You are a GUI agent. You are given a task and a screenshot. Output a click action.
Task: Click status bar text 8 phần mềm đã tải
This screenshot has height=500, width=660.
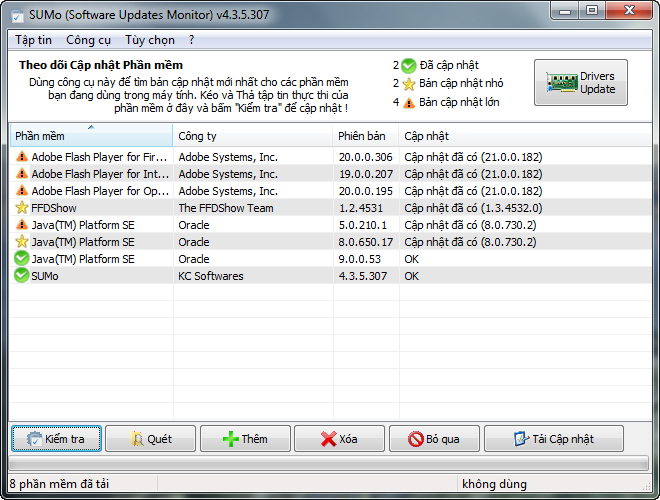coord(59,484)
